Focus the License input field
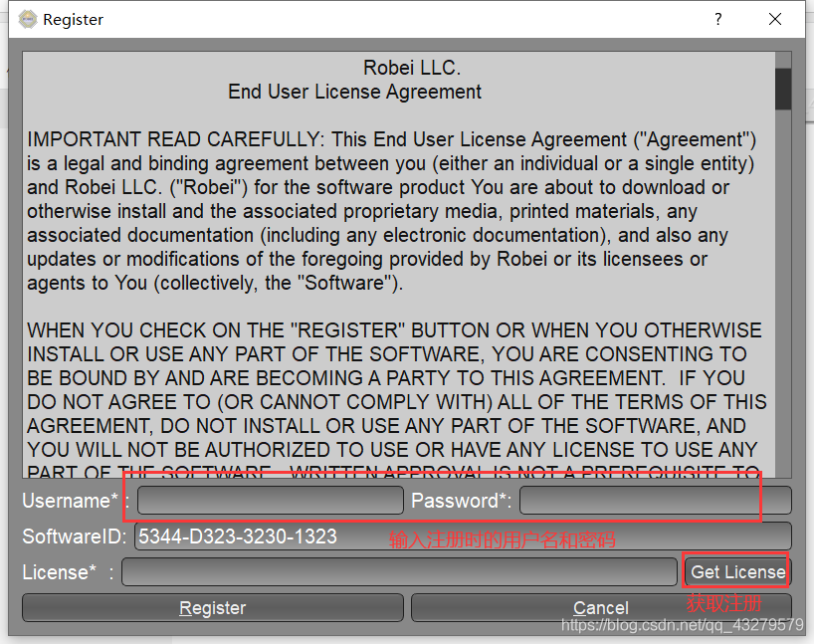Screen dimensions: 814x644 click(x=400, y=571)
